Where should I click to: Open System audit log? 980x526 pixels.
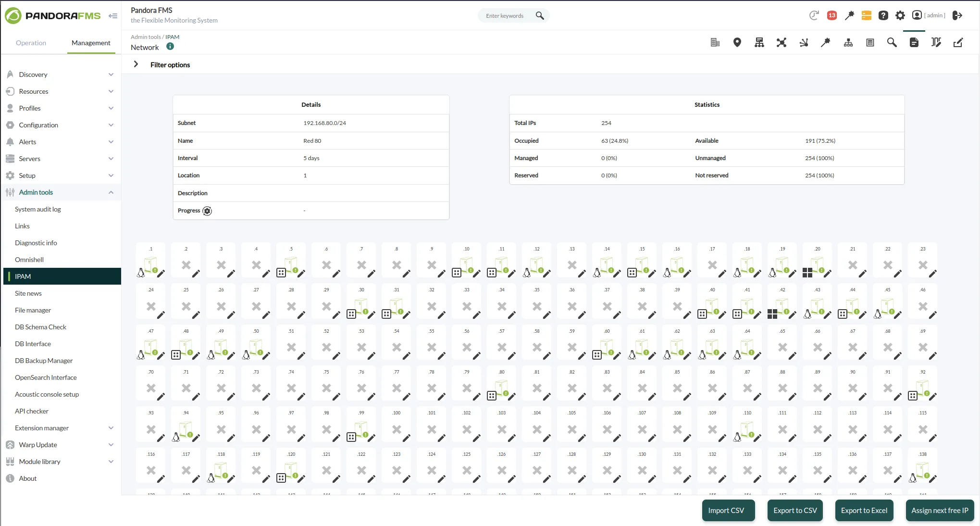pyautogui.click(x=38, y=209)
